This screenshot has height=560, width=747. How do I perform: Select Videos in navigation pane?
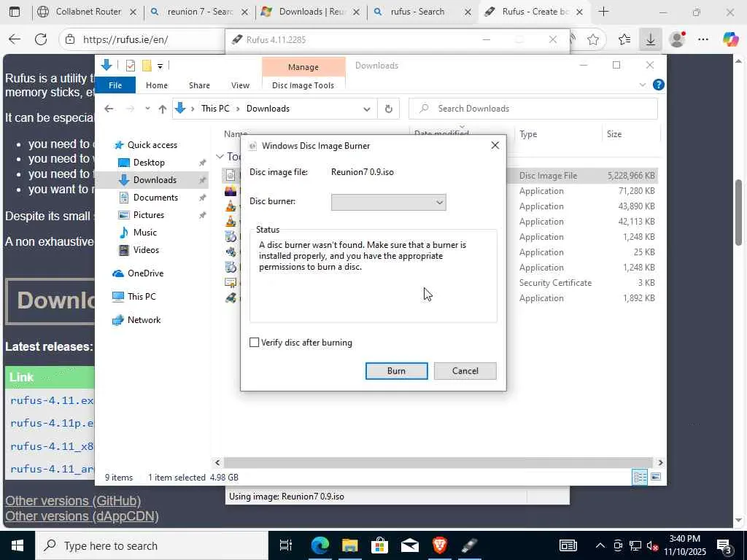146,250
